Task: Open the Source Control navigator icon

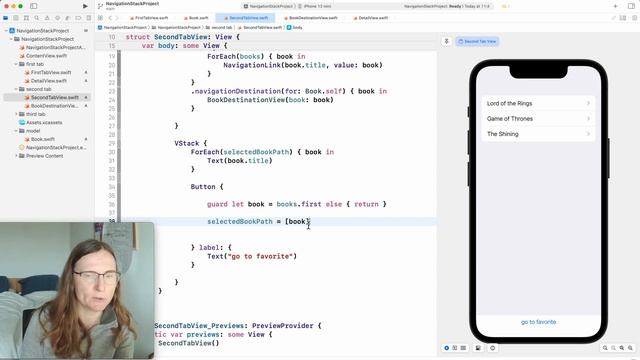Action: click(x=16, y=18)
